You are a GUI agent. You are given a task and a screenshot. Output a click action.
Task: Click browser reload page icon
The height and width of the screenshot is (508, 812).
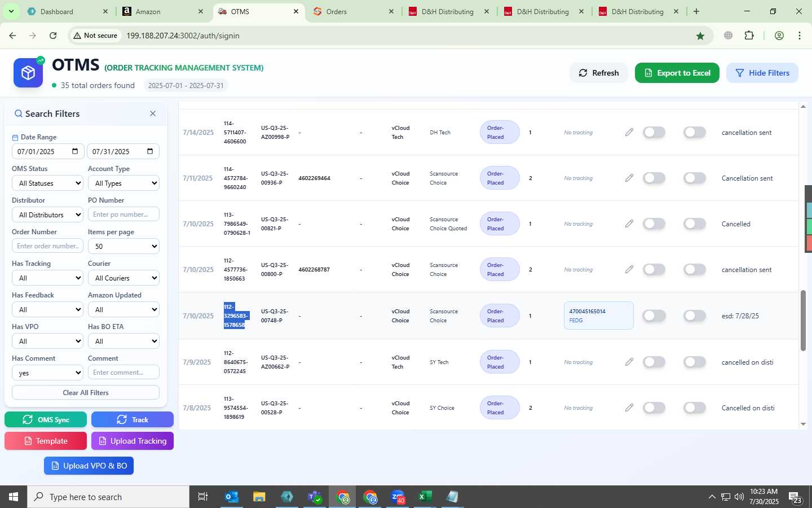[x=53, y=36]
